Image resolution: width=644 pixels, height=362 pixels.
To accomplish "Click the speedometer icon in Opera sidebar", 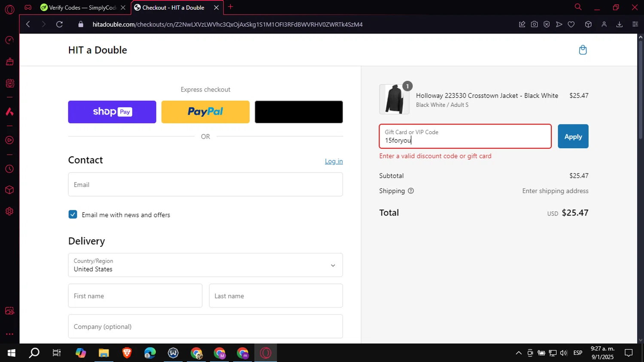I will point(9,40).
